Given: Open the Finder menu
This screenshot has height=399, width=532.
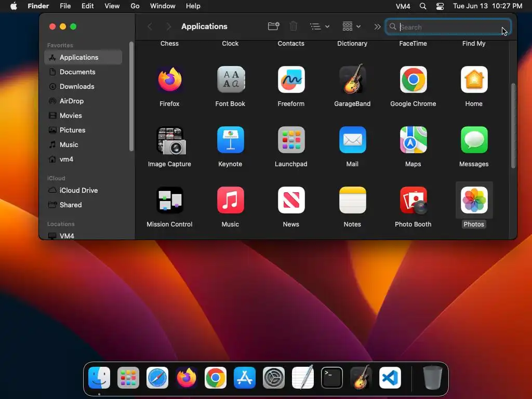Looking at the screenshot, I should pos(38,6).
